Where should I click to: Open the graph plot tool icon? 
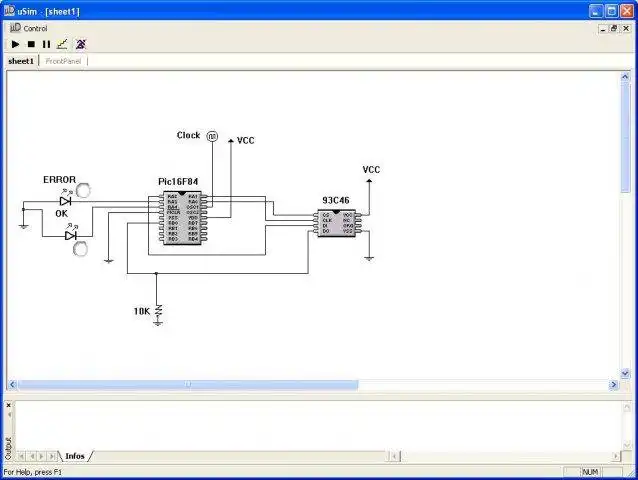pos(62,44)
